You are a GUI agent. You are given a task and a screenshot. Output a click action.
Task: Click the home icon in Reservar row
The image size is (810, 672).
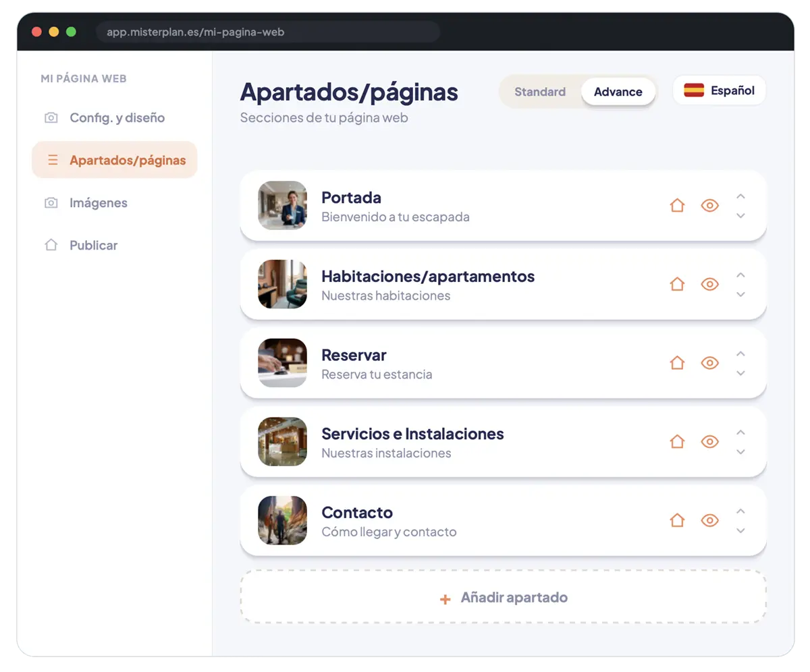pos(677,363)
